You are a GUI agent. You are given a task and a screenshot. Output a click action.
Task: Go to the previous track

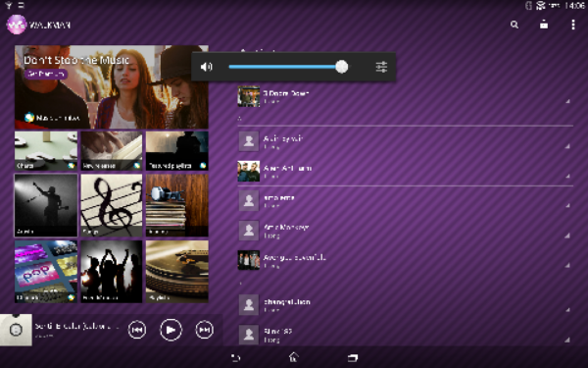point(137,330)
